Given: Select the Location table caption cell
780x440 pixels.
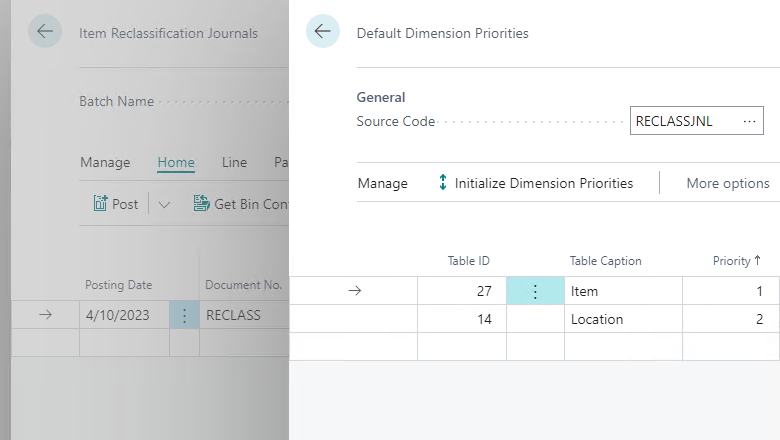Looking at the screenshot, I should click(x=623, y=319).
